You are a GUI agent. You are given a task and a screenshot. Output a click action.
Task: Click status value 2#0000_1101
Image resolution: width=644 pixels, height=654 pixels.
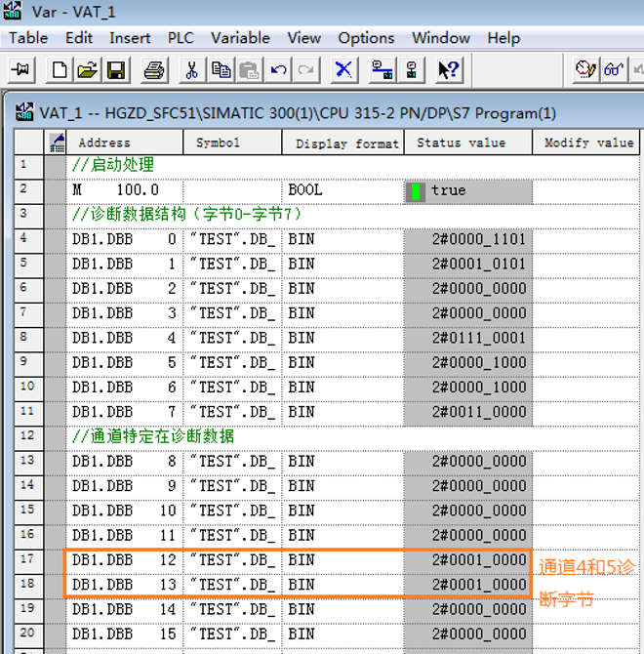(468, 240)
